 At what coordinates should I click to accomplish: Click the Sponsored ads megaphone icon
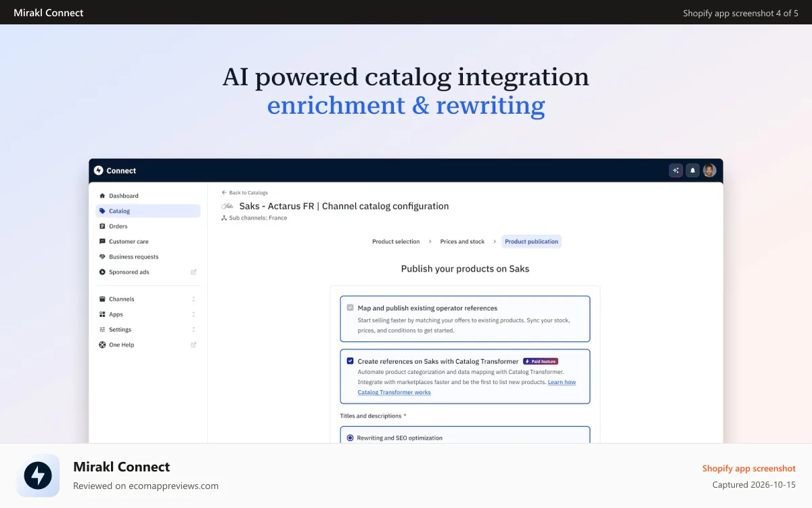coord(102,272)
